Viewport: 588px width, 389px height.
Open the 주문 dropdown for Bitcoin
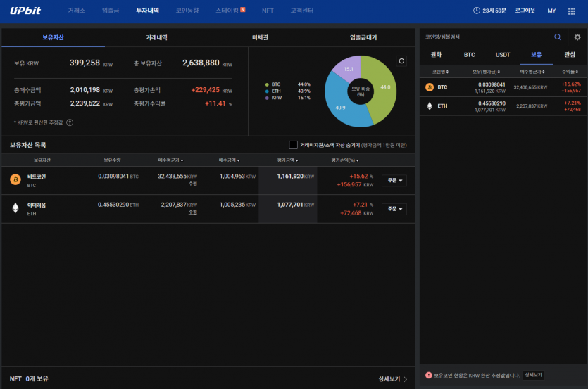[394, 181]
